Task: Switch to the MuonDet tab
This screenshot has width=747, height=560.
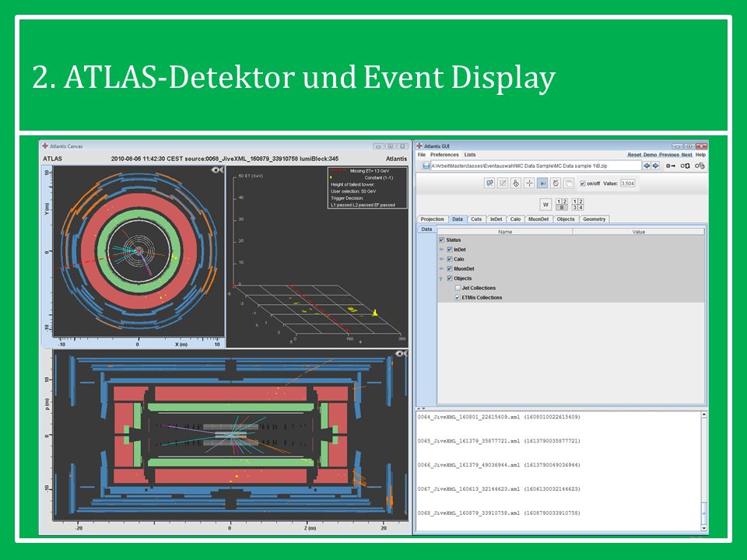Action: coord(538,219)
